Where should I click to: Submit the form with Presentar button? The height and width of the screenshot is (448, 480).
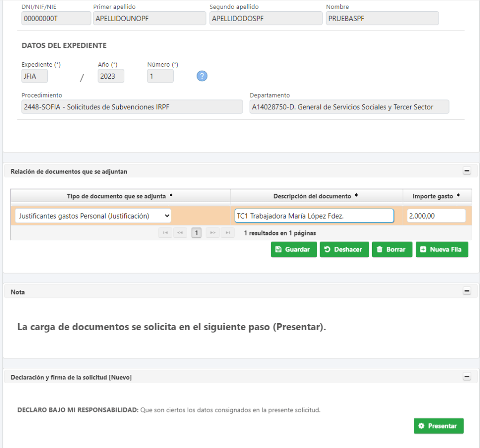(438, 426)
